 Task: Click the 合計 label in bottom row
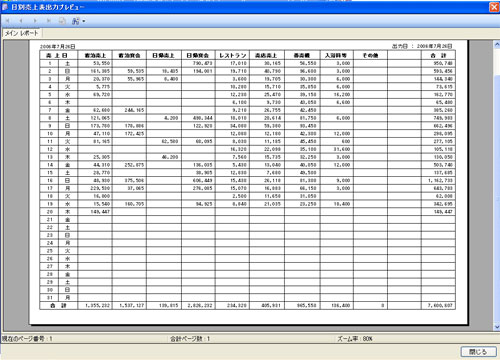click(x=58, y=305)
